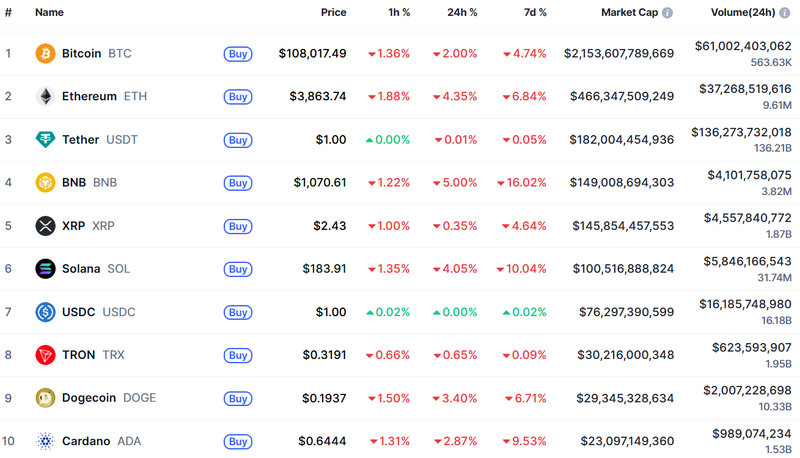Click the Dogecoin coin logo icon
Screen dimensions: 800x458
click(45, 398)
